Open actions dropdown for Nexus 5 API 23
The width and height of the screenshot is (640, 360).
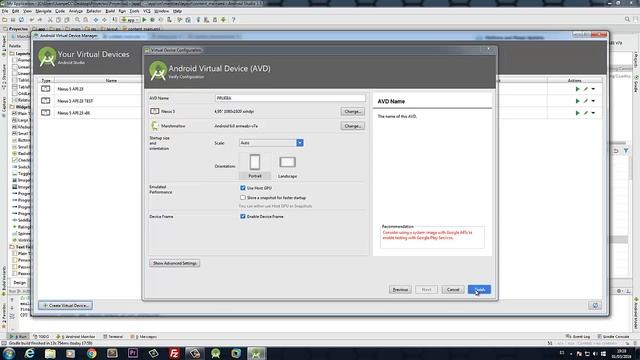pyautogui.click(x=593, y=89)
